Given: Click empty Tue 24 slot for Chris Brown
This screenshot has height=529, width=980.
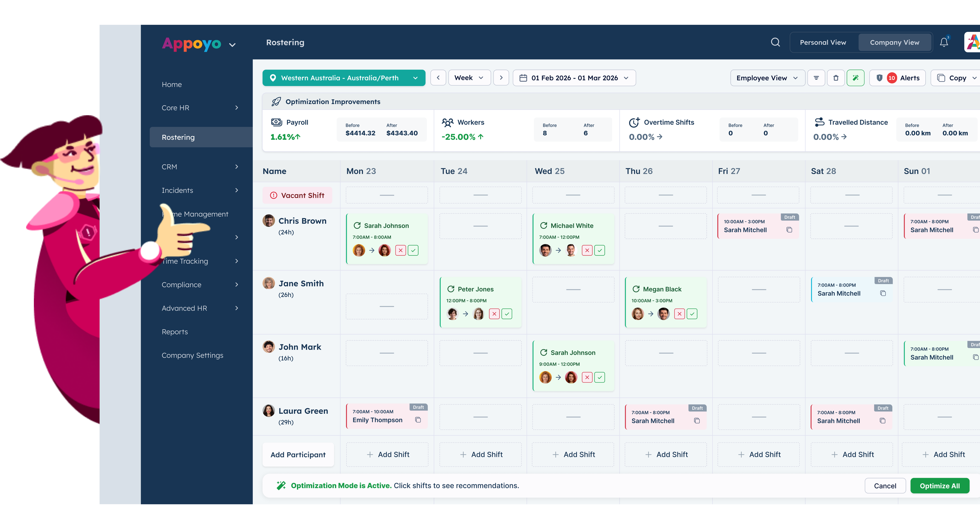Looking at the screenshot, I should pyautogui.click(x=481, y=226).
